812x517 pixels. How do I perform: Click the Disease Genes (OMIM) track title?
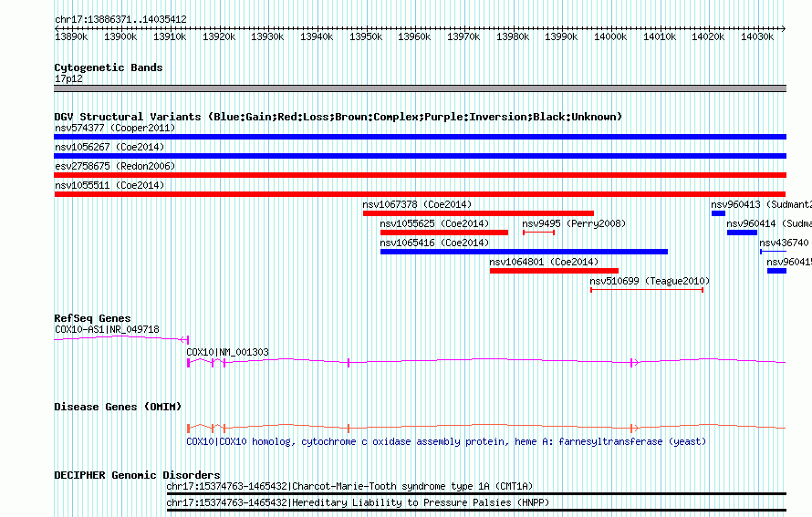(118, 407)
